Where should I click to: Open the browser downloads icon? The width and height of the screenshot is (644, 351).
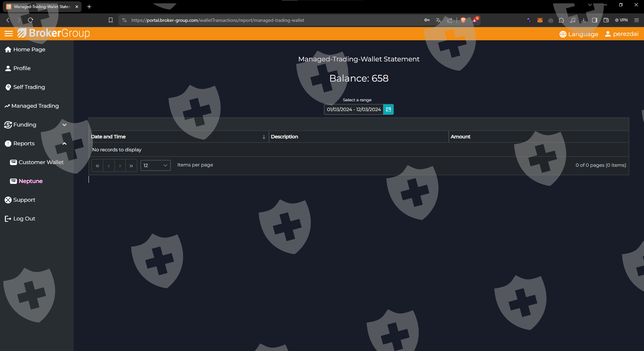click(x=584, y=20)
